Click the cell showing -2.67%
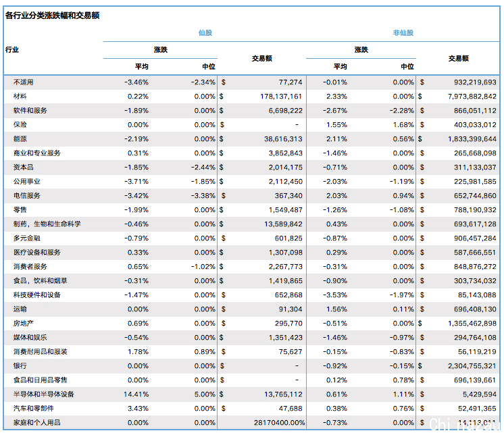Screen dimensions: 504x433 [335, 111]
